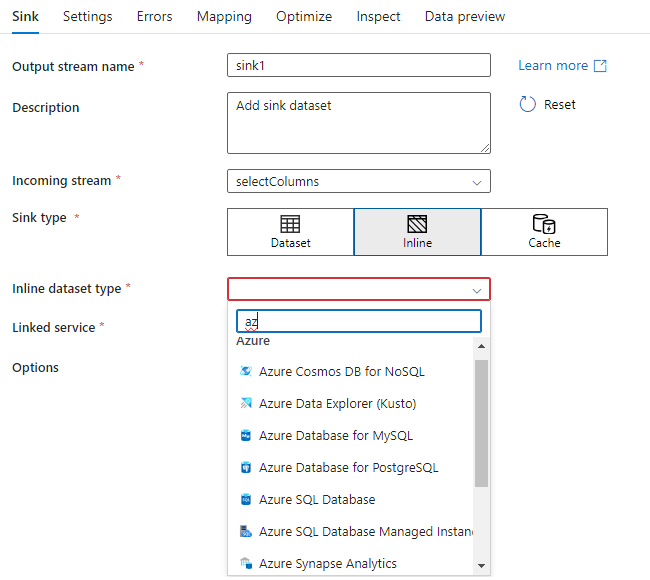This screenshot has height=580, width=650.
Task: Click the Output stream name field
Action: [359, 66]
